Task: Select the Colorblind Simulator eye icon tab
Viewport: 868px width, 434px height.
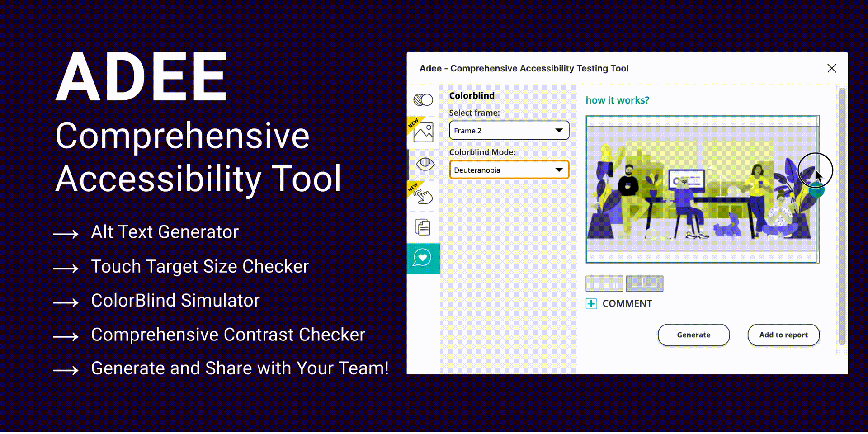Action: pyautogui.click(x=425, y=164)
